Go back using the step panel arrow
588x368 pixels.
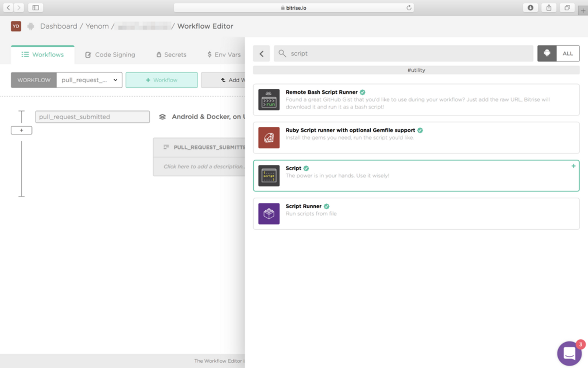(x=261, y=54)
